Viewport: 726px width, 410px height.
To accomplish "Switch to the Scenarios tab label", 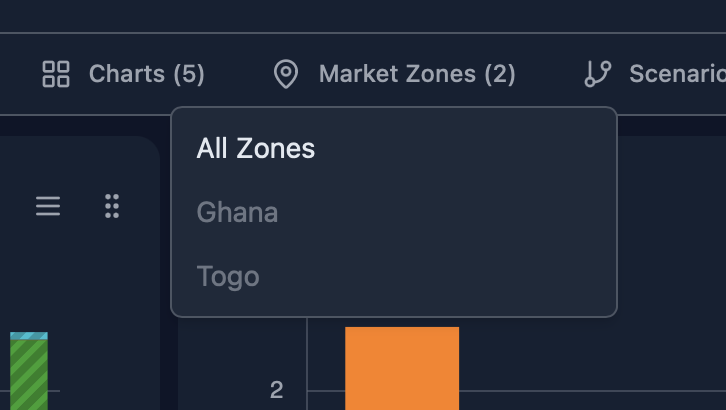I will (677, 74).
